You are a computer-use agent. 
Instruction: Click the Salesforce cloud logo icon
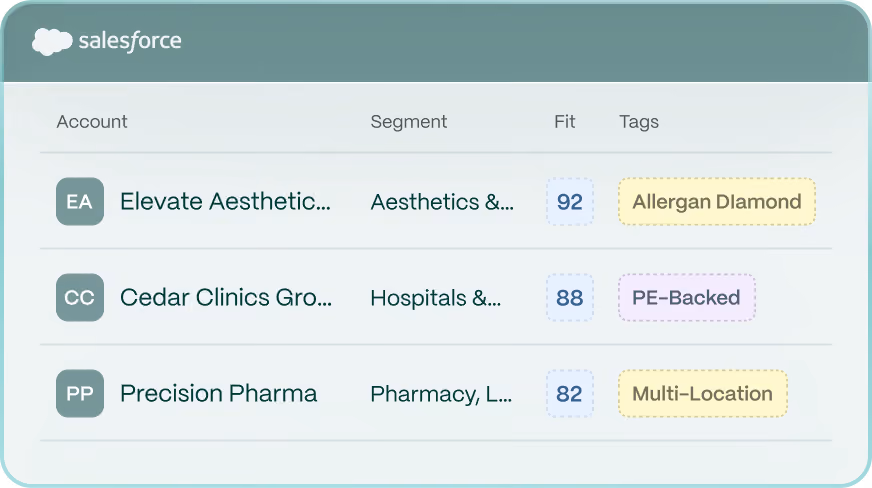(52, 41)
